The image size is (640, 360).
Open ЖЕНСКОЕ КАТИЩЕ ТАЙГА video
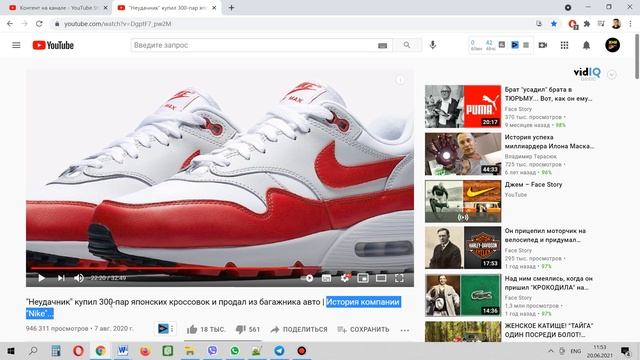click(x=549, y=330)
